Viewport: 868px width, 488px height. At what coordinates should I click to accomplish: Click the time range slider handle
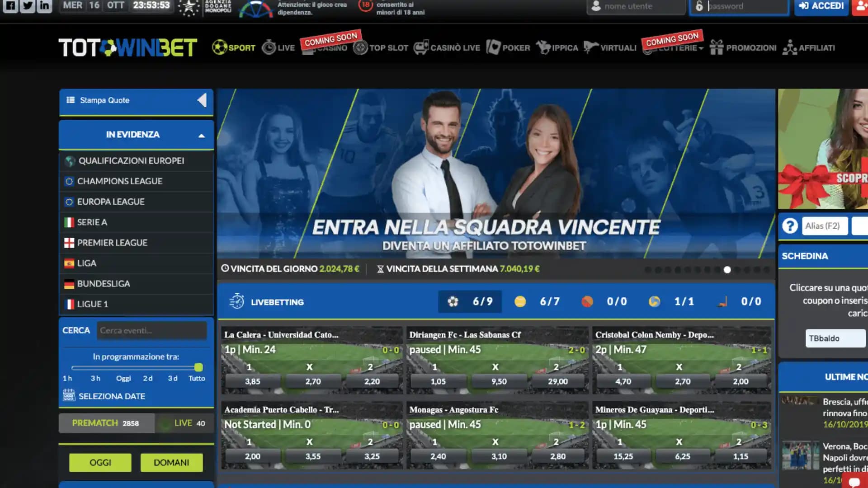pyautogui.click(x=198, y=367)
